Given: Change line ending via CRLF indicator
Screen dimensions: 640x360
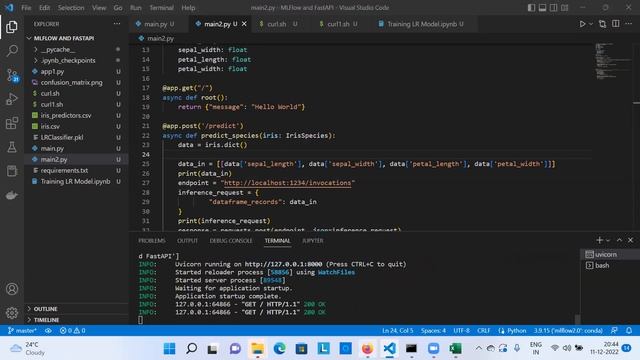Looking at the screenshot, I should point(484,331).
